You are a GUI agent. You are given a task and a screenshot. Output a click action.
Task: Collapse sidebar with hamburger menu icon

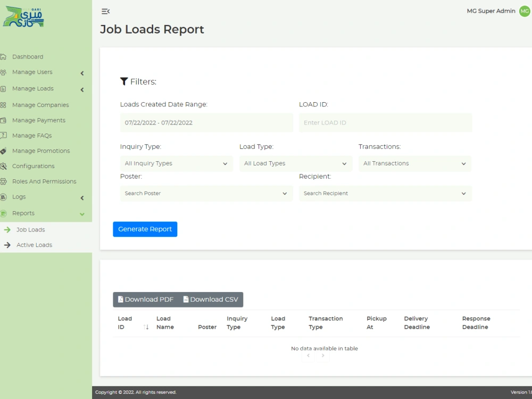(105, 12)
